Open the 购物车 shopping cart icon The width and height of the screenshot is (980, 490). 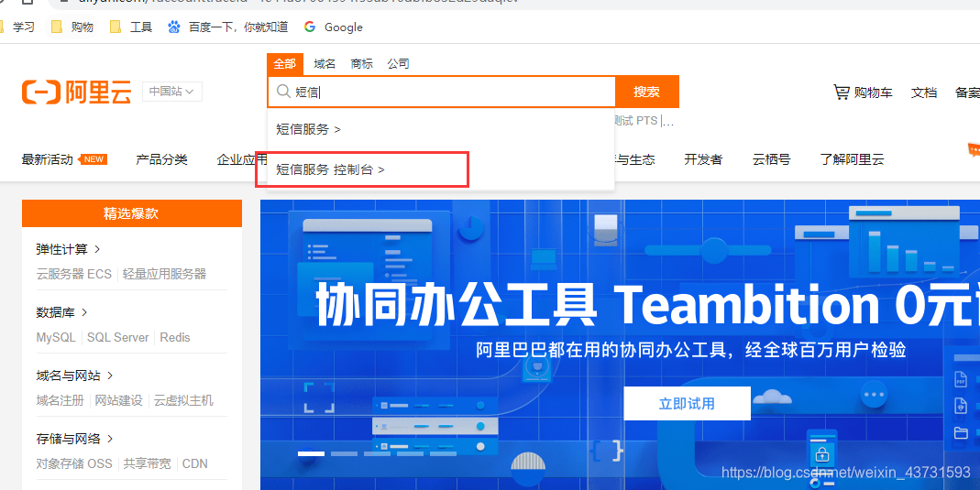click(842, 93)
